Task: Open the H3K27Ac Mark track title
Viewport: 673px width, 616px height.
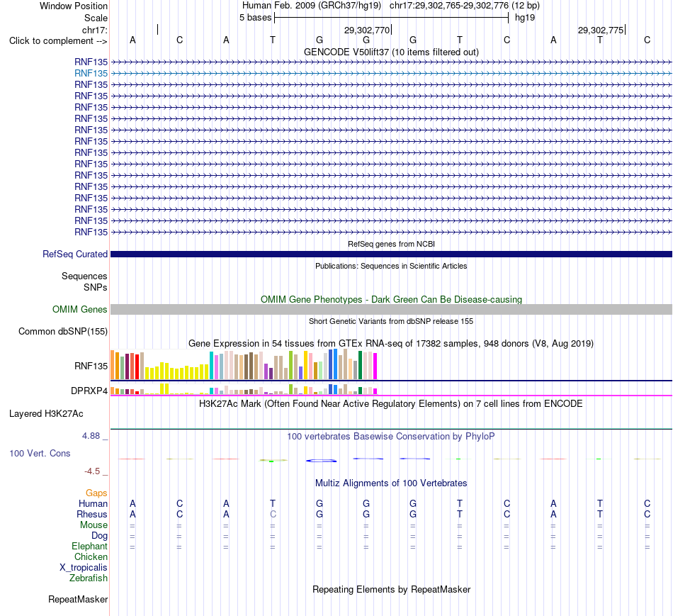Action: (x=391, y=404)
